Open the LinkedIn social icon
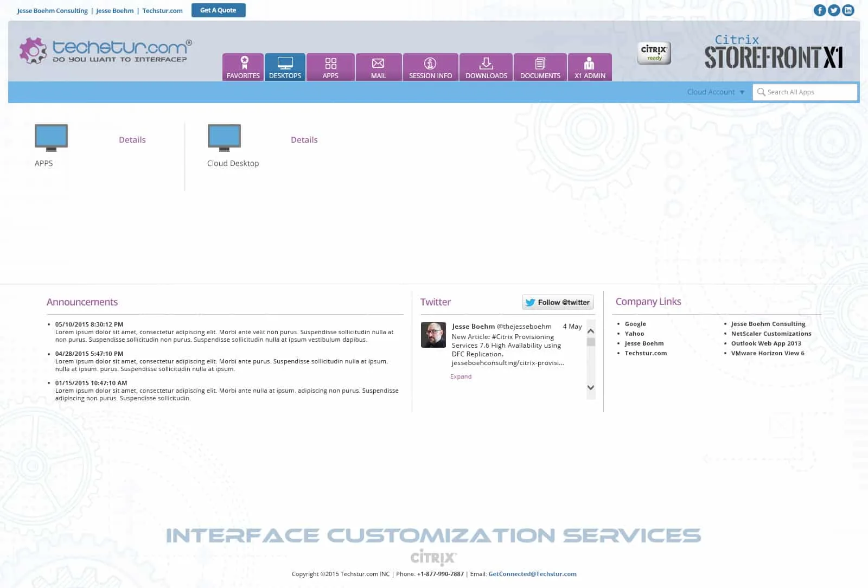Screen dimensions: 868x588 coord(848,10)
